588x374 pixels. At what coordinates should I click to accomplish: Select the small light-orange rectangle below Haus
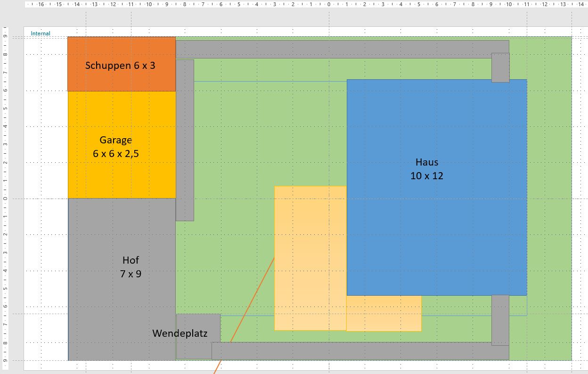(384, 313)
